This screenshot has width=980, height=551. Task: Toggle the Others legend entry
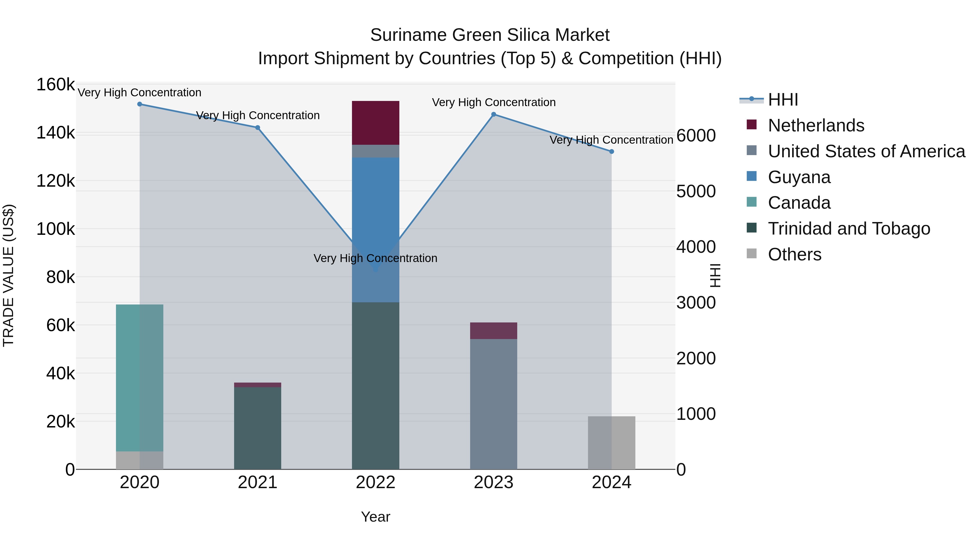784,254
